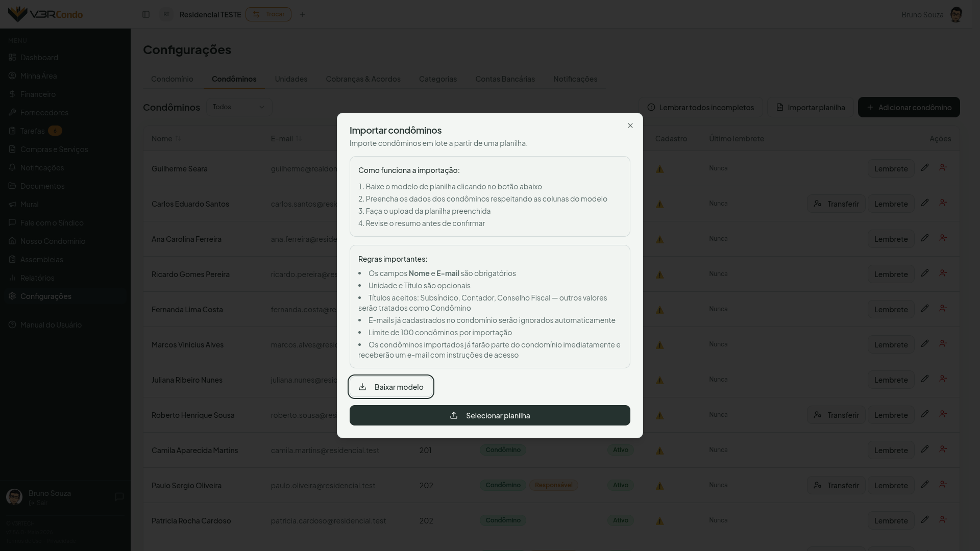The height and width of the screenshot is (551, 980).
Task: Click Transferir for Carlos Eduardo Santos
Action: point(836,204)
